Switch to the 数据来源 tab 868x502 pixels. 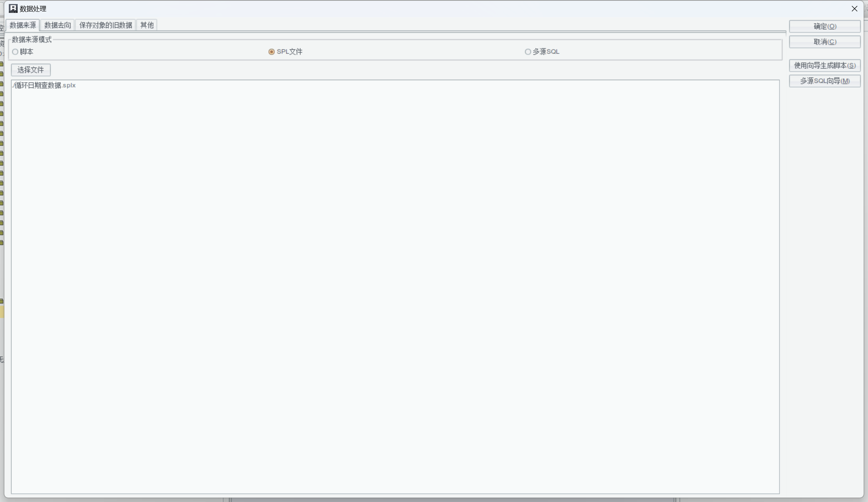point(23,25)
